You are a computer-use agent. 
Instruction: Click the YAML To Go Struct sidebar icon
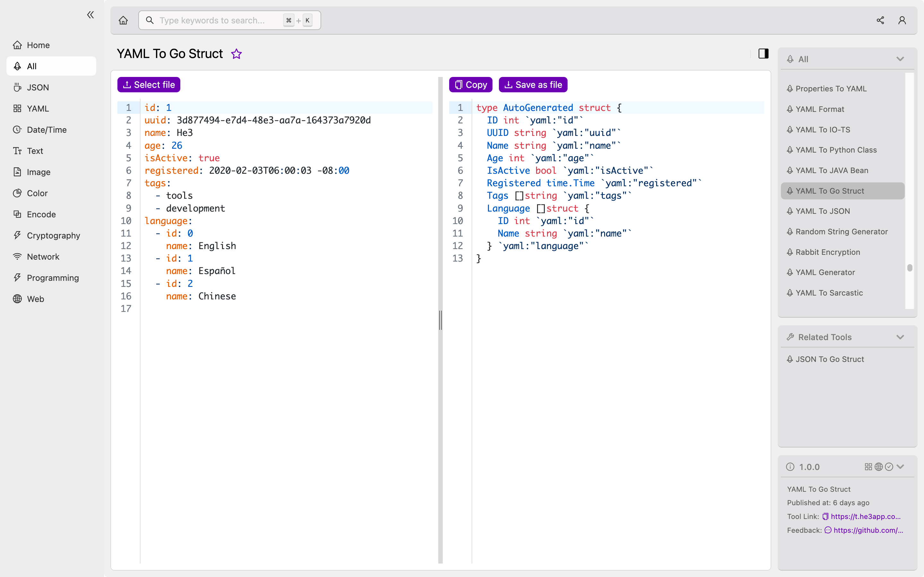tap(790, 191)
